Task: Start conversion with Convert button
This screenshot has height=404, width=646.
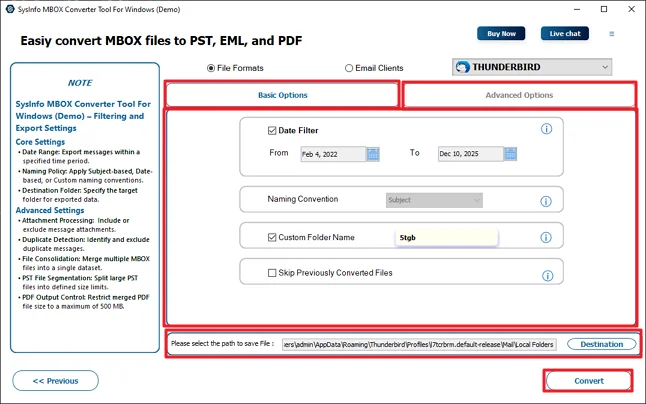Action: point(589,381)
